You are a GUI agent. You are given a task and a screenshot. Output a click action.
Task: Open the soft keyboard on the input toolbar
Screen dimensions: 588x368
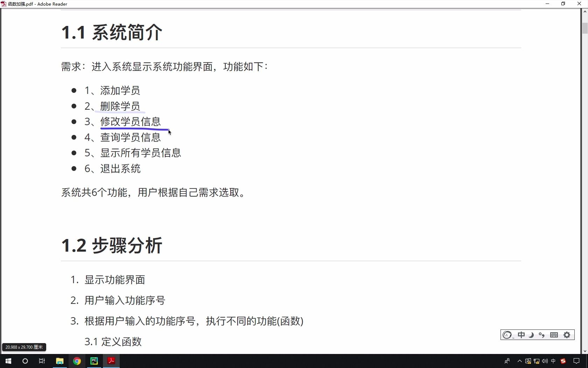click(554, 335)
